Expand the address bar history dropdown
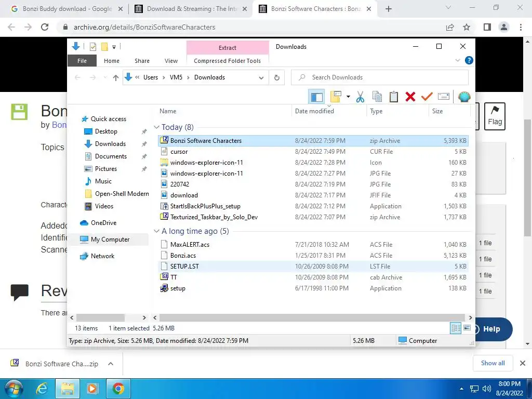Screen dimensions: 532x399 [x=261, y=78]
